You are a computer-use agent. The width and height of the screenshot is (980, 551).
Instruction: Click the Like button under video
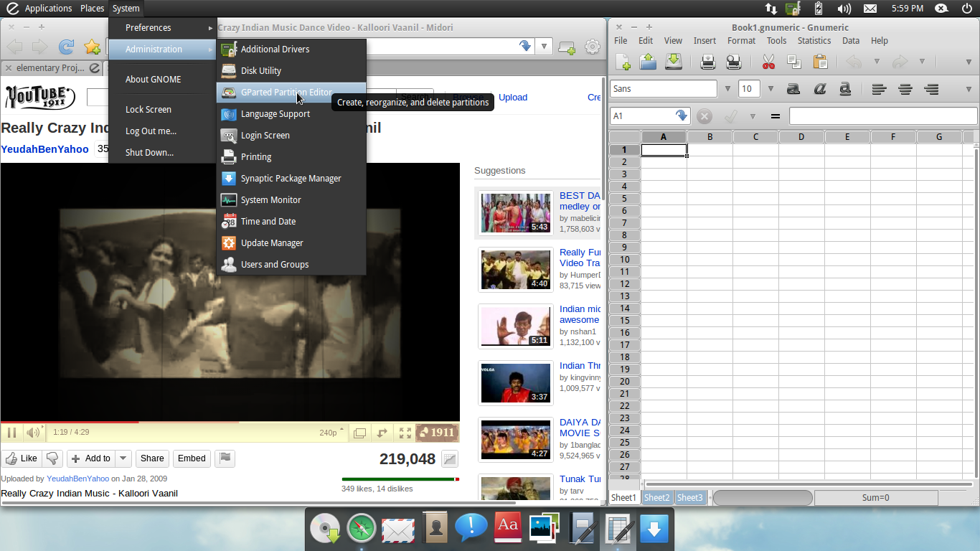pyautogui.click(x=22, y=458)
